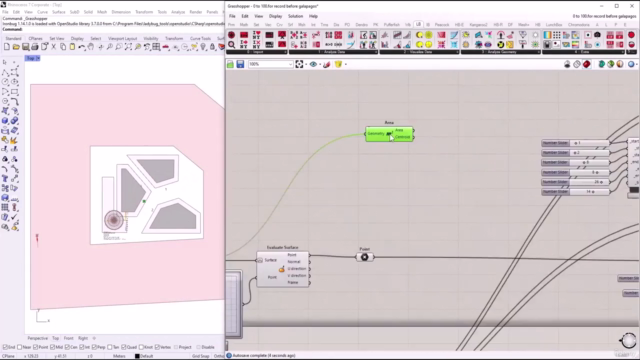Click the Open folder icon in Rhino toolbar
This screenshot has width=640, height=360.
point(16,47)
